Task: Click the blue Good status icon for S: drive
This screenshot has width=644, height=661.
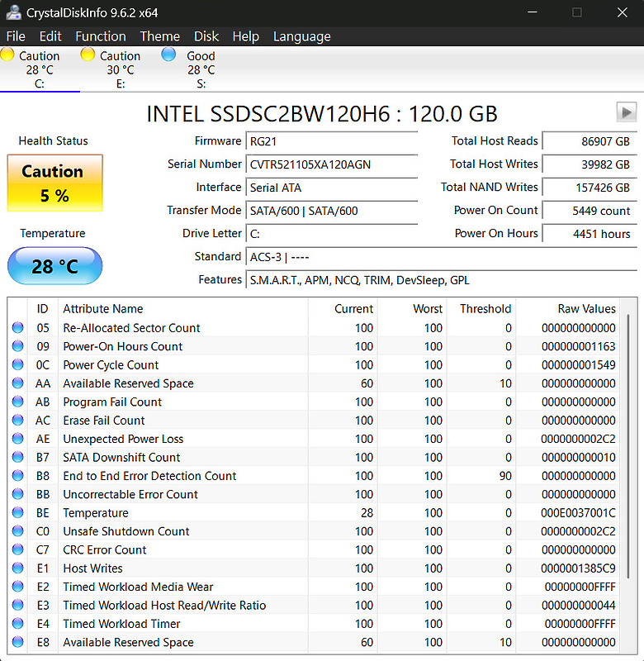Action: tap(168, 55)
